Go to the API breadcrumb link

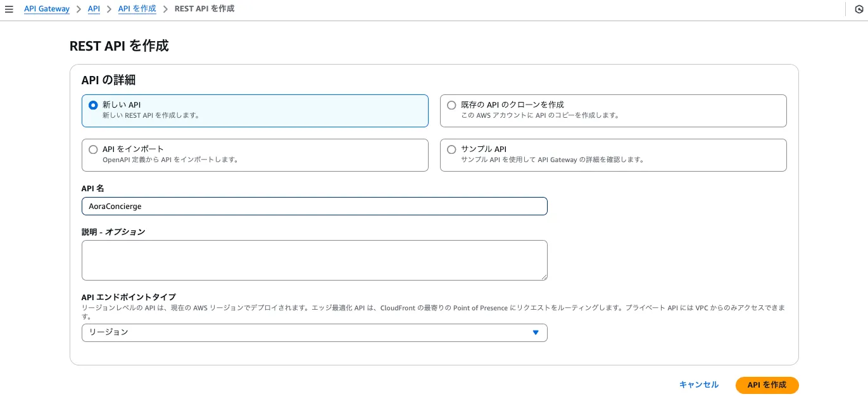pos(94,9)
